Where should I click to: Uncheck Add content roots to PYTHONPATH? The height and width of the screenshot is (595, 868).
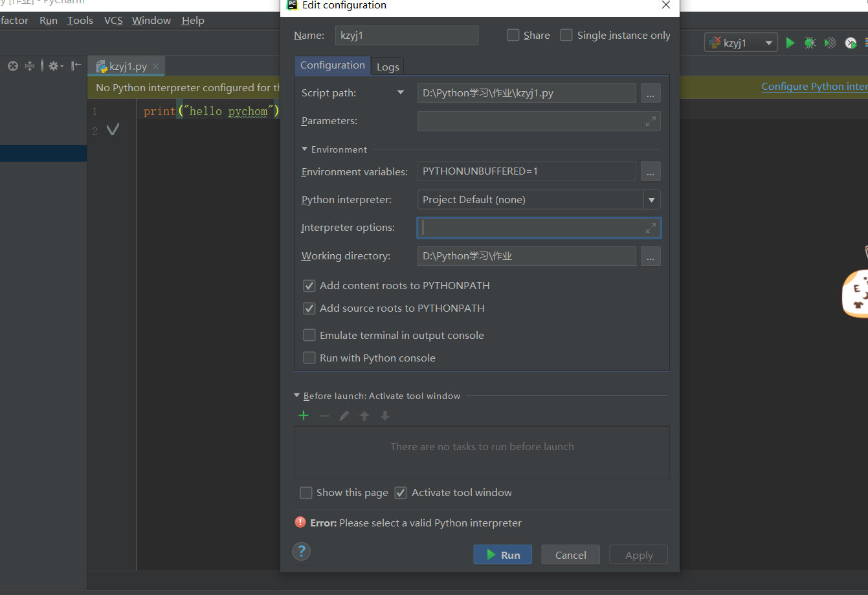(x=309, y=286)
